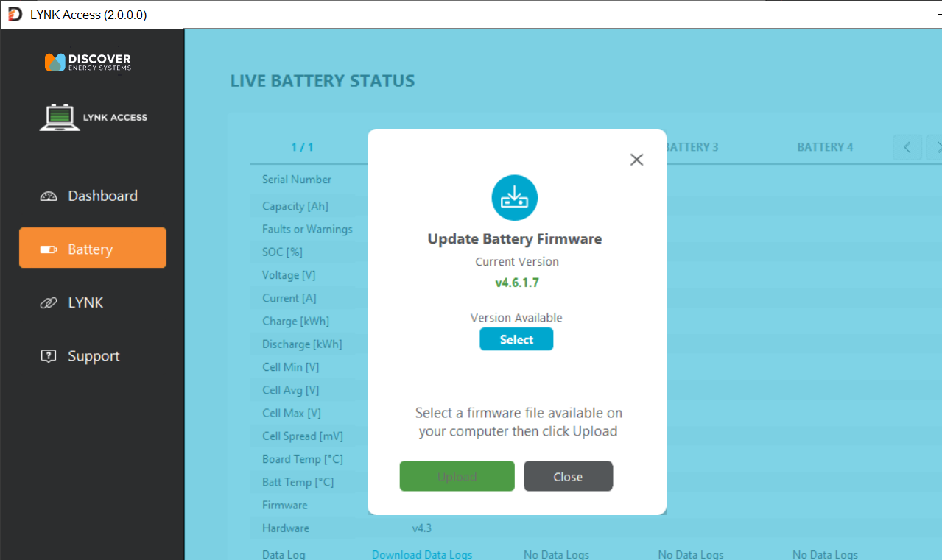Switch to the Battery 4 tab

824,146
